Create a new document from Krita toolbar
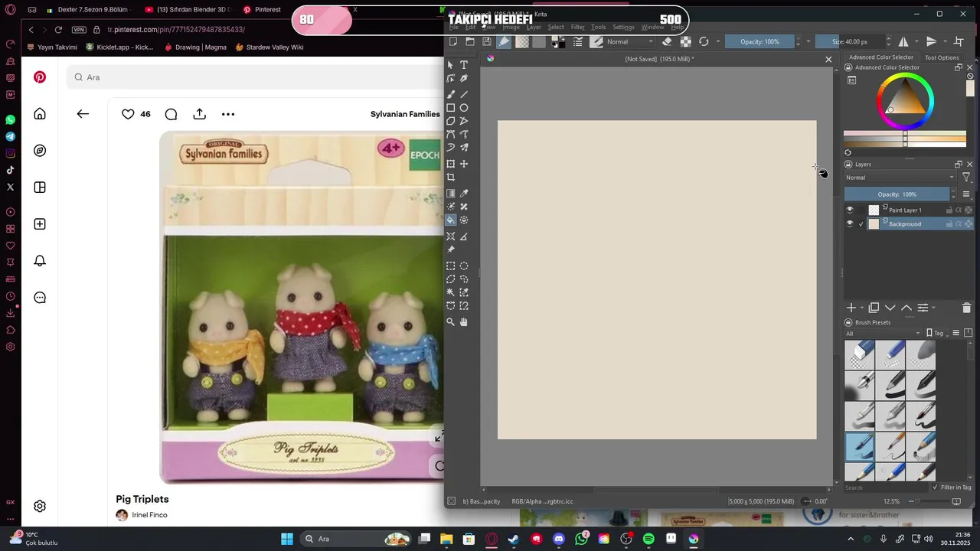The width and height of the screenshot is (980, 551). pos(453,41)
